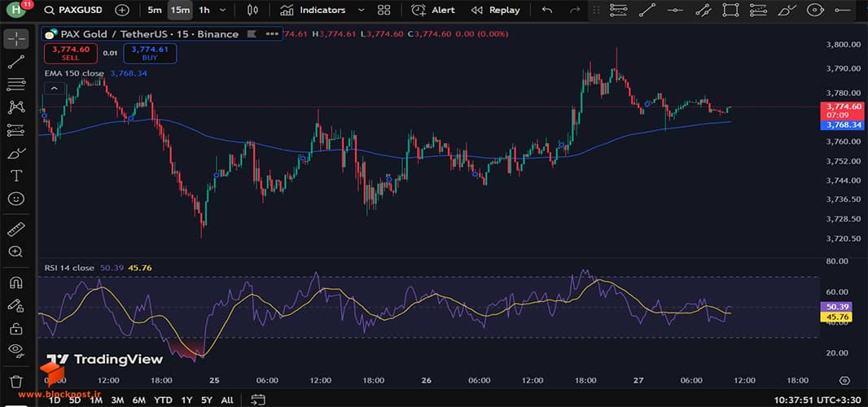Open the emoji icons tool
868x407 pixels.
pos(16,199)
